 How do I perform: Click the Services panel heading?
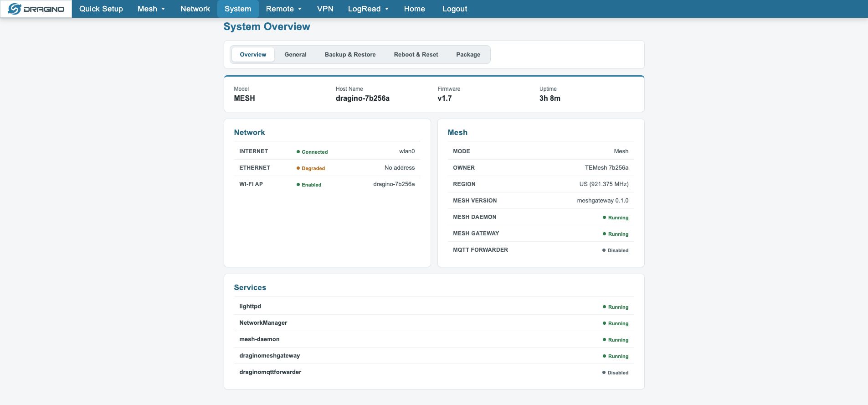(250, 287)
